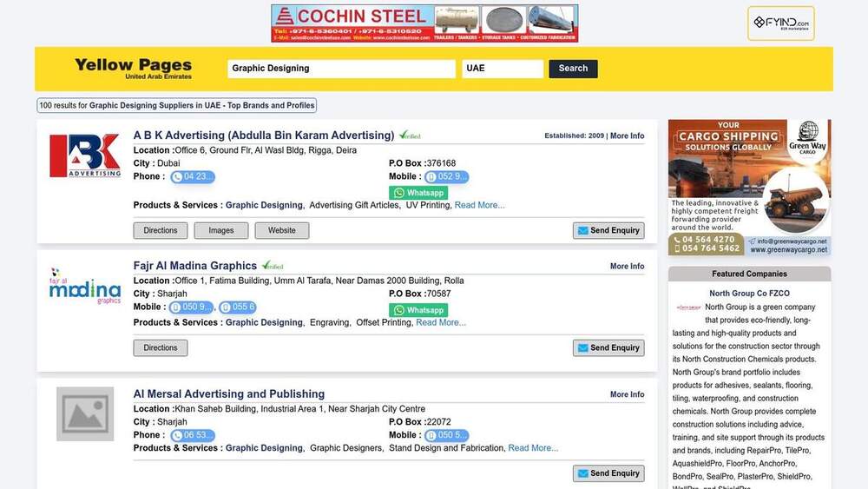Image resolution: width=868 pixels, height=489 pixels.
Task: Click the Fajr Al Madina Graphics logo
Action: coord(85,287)
